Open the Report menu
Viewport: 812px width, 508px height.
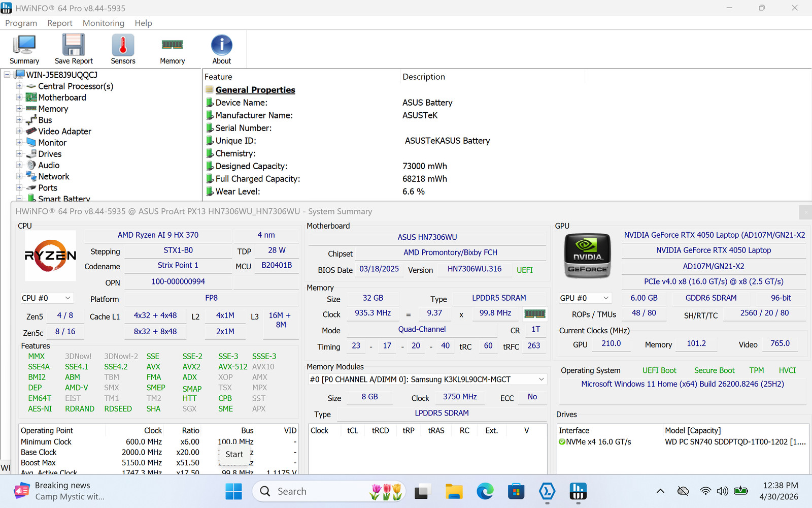tap(60, 23)
